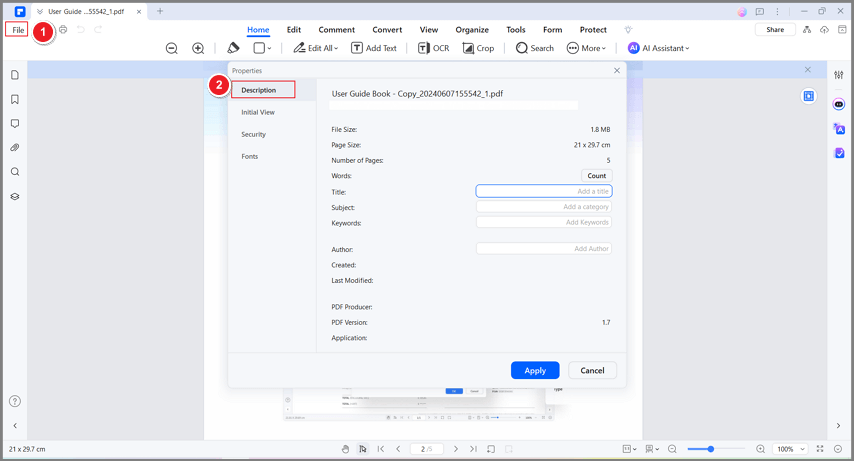Select the Initial View section
The image size is (854, 461).
(258, 112)
